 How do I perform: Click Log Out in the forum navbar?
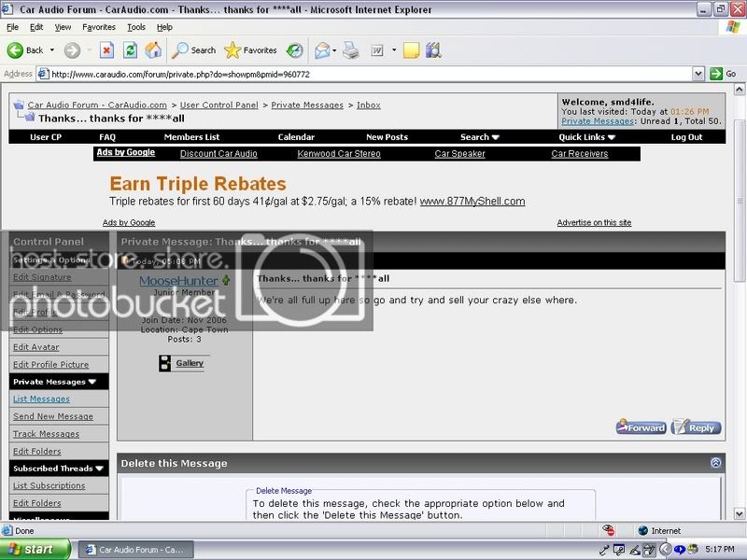coord(686,137)
